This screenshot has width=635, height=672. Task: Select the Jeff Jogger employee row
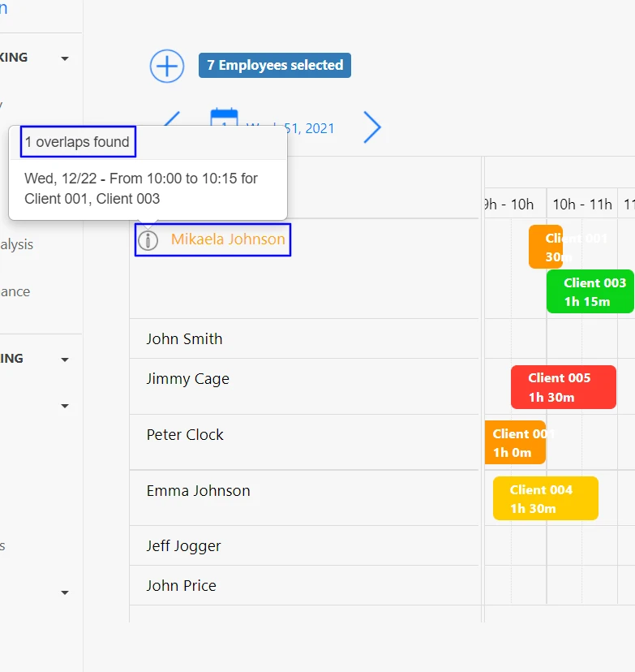[183, 546]
